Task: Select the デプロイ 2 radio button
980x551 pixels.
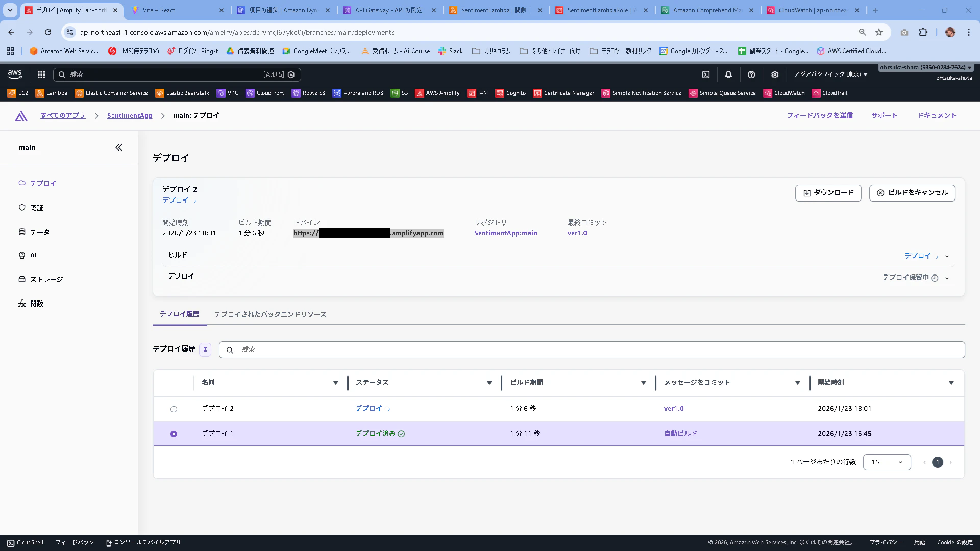Action: [174, 409]
